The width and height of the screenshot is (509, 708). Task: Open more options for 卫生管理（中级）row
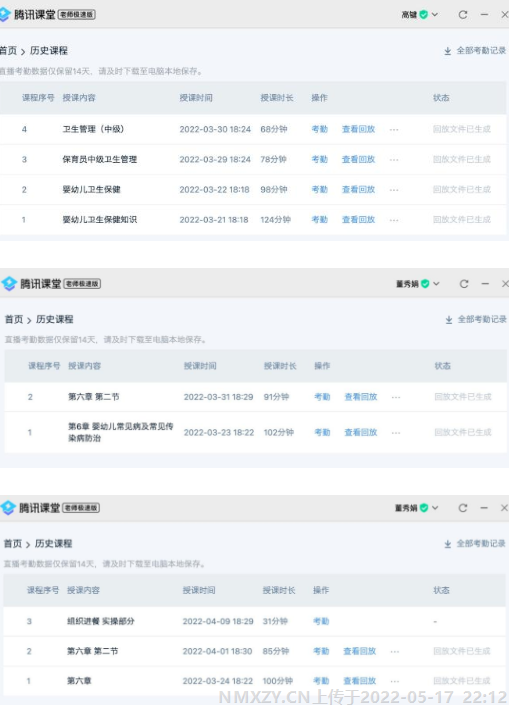coord(394,130)
